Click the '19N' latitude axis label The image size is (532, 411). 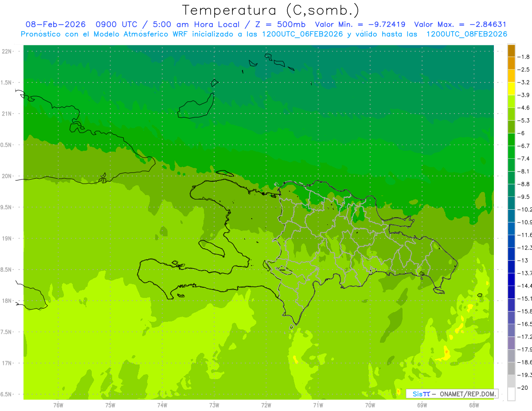tap(7, 239)
